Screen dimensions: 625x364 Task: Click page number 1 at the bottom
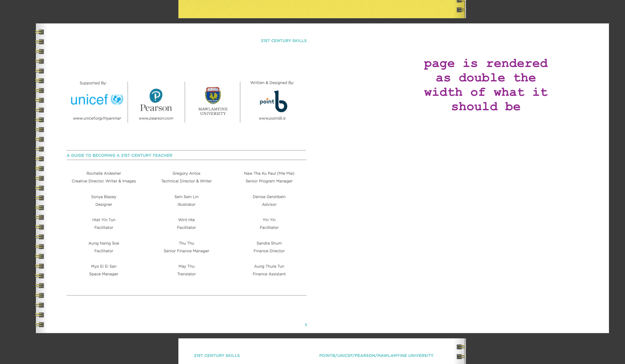click(306, 325)
